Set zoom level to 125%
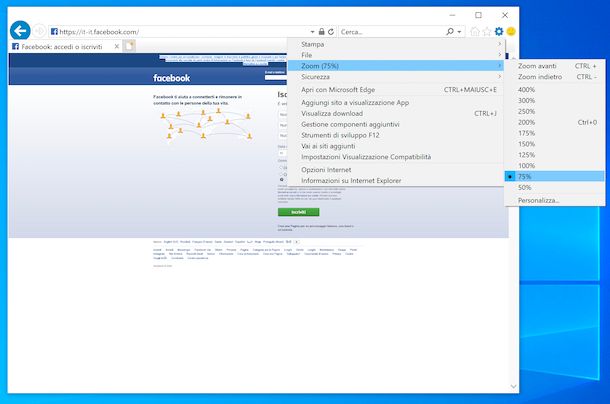 555,155
